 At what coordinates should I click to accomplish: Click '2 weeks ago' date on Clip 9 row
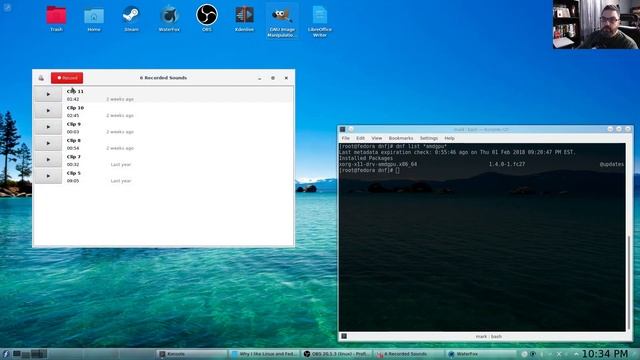click(x=120, y=132)
